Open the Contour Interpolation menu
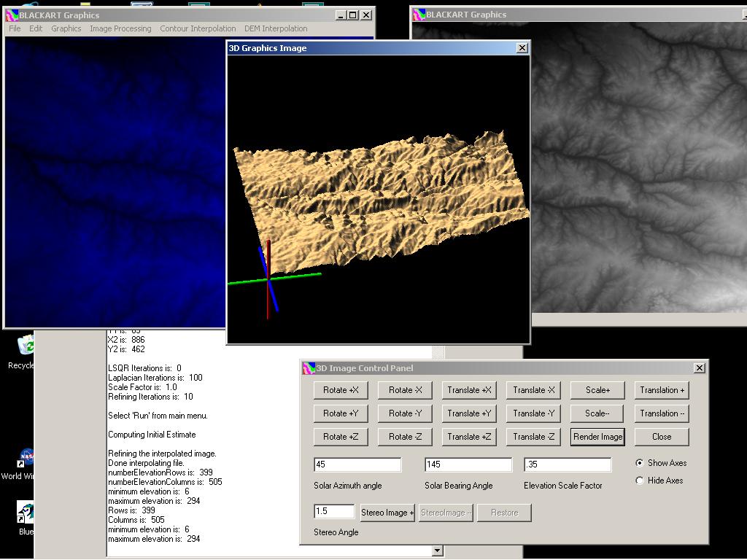 198,28
